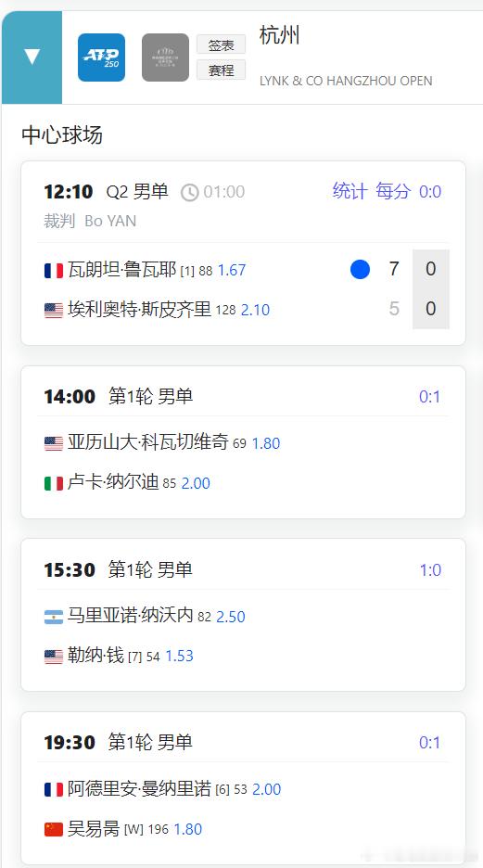The image size is (483, 868).
Task: Collapse the Hangzhou tournament section arrow
Action: click(x=32, y=57)
